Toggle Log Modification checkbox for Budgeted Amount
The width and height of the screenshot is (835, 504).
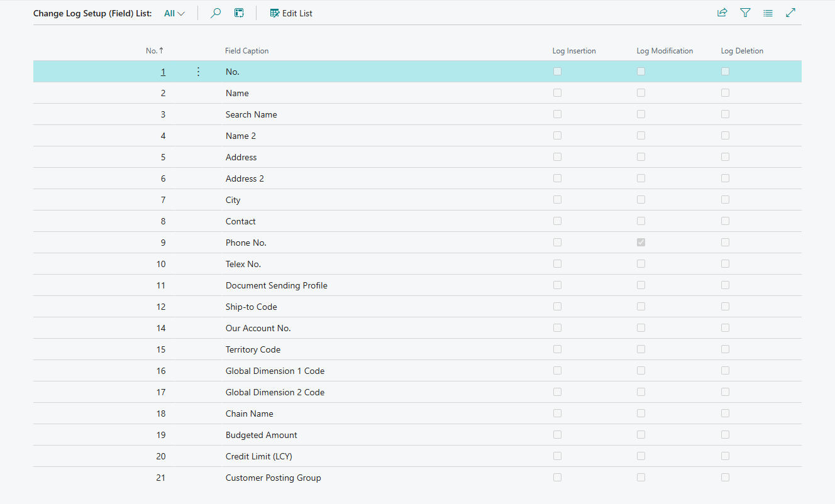(641, 435)
